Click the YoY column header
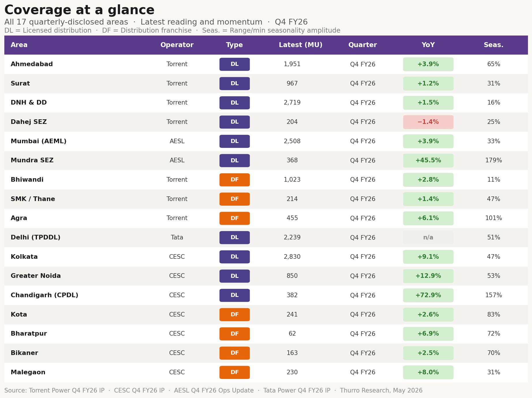 pos(428,45)
